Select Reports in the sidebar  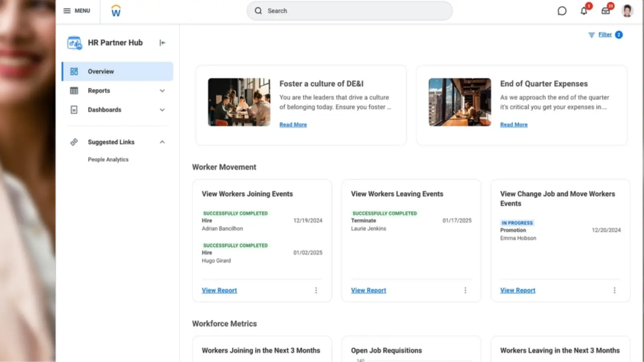pos(118,91)
